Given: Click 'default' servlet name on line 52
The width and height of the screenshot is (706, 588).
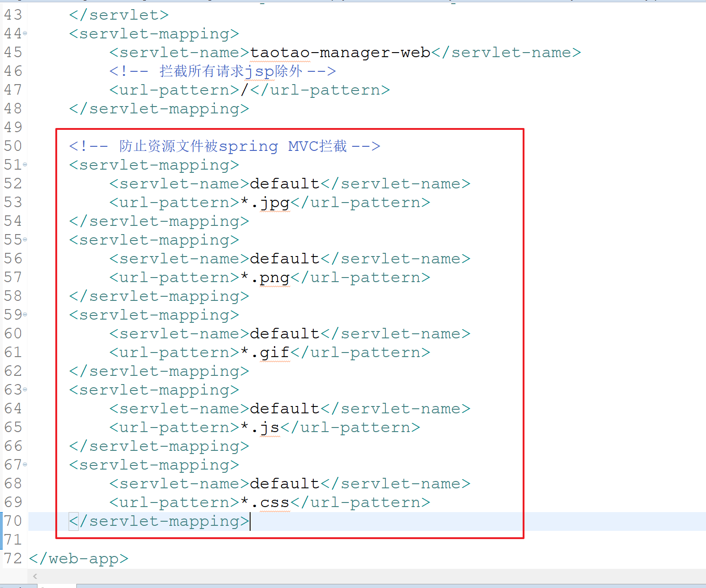Looking at the screenshot, I should pyautogui.click(x=285, y=184).
